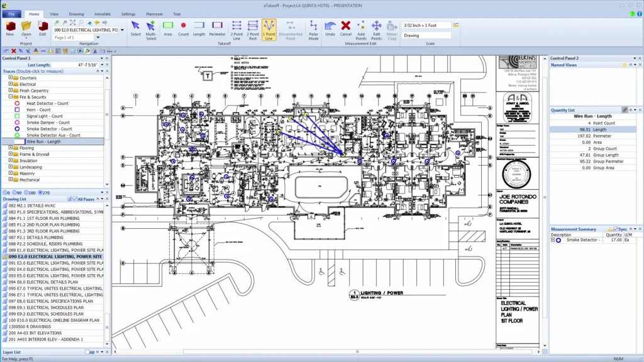The image size is (644, 362).
Task: Switch to the View ribbon tab
Action: [54, 14]
